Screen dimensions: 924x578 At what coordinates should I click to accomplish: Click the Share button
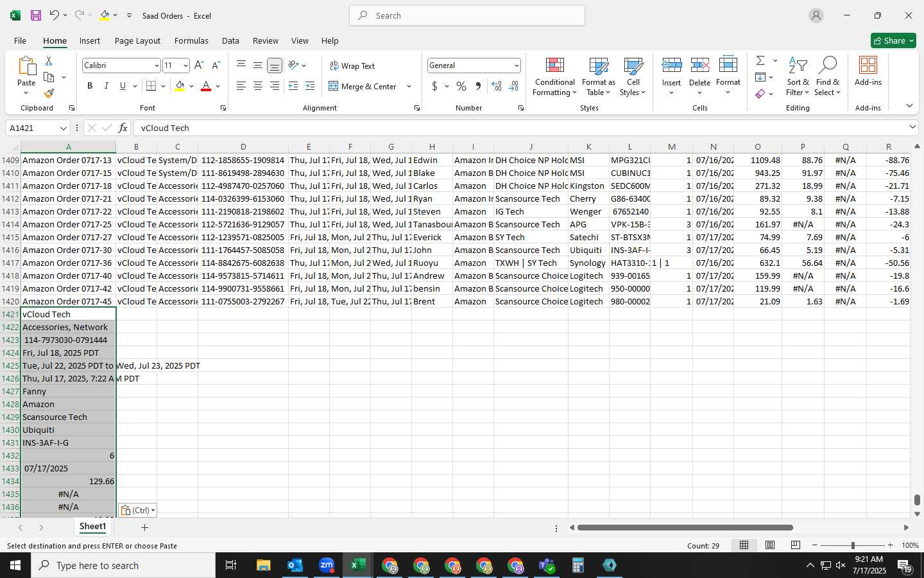click(x=893, y=40)
